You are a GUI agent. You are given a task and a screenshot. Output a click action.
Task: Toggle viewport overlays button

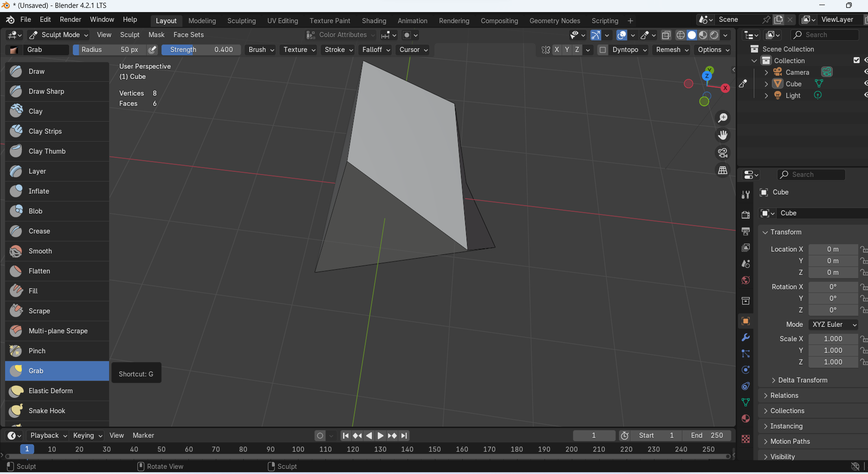tap(622, 35)
